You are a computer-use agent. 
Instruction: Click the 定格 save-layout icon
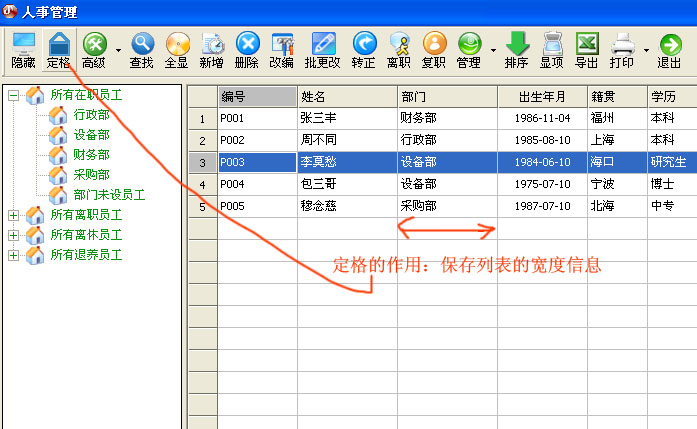tap(59, 50)
